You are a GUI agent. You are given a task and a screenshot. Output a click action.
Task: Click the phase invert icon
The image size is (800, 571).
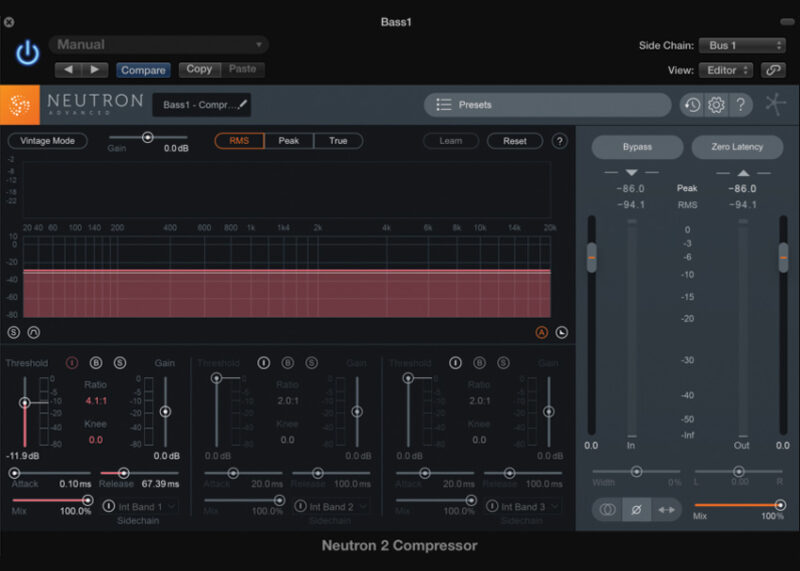(636, 510)
